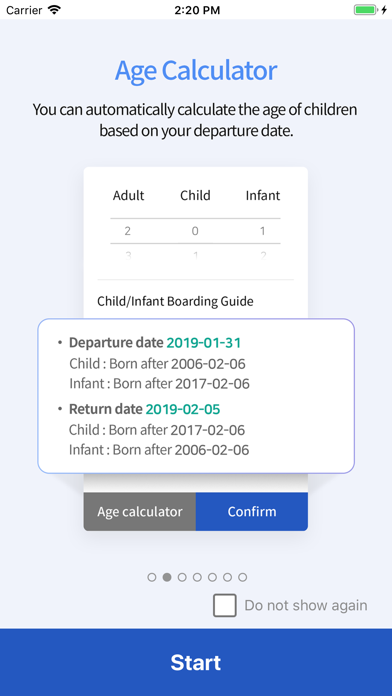
Task: Go to the first page indicator dot
Action: [x=152, y=577]
